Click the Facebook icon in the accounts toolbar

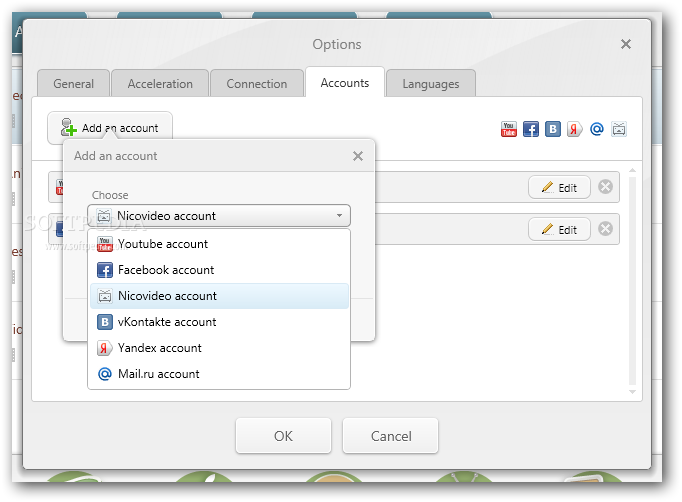click(x=531, y=129)
